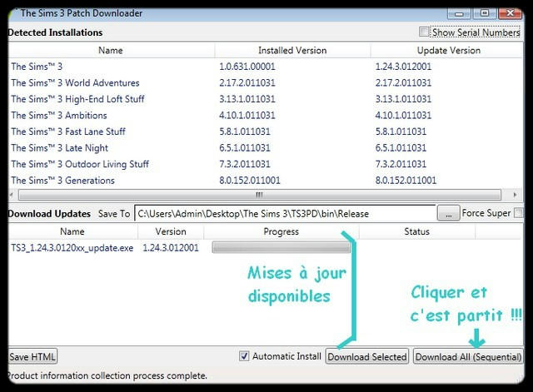Select the TS3_1.24.3.0120xx_update.exe row
The width and height of the screenshot is (533, 392).
click(x=264, y=248)
